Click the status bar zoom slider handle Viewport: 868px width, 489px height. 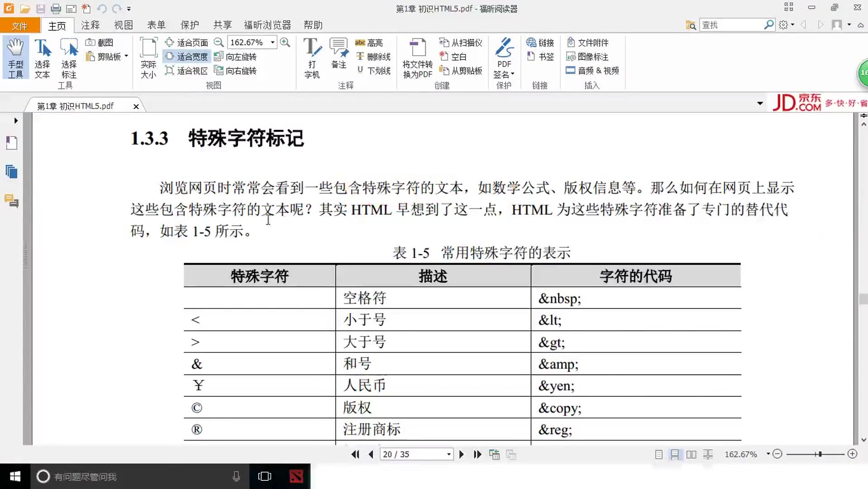(x=820, y=454)
